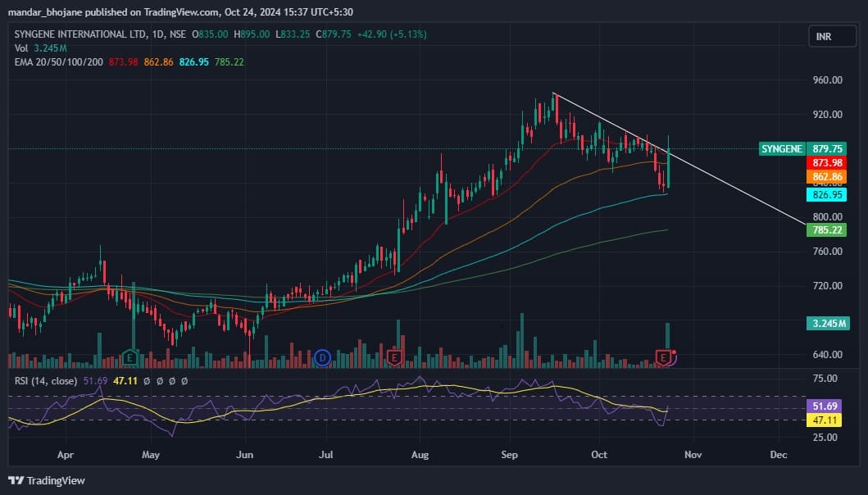Select the EMA 20/50/100/200 indicator legend
The width and height of the screenshot is (868, 495).
coord(59,62)
